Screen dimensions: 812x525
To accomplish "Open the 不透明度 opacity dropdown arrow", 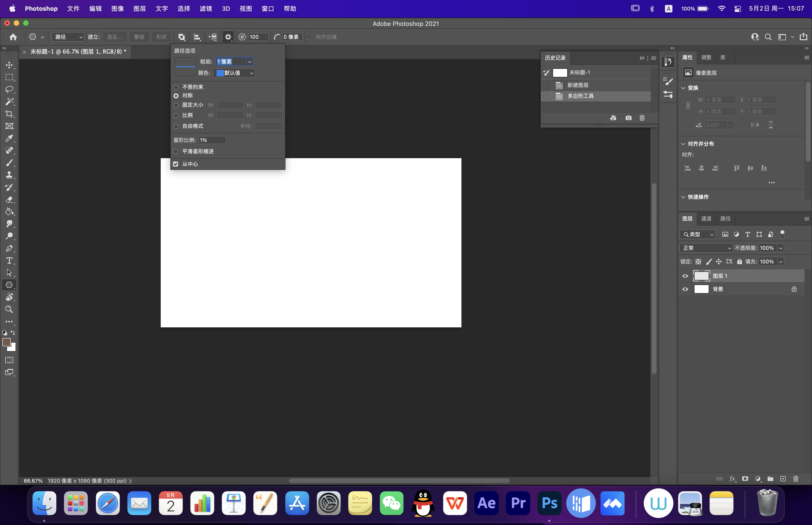I will [780, 248].
